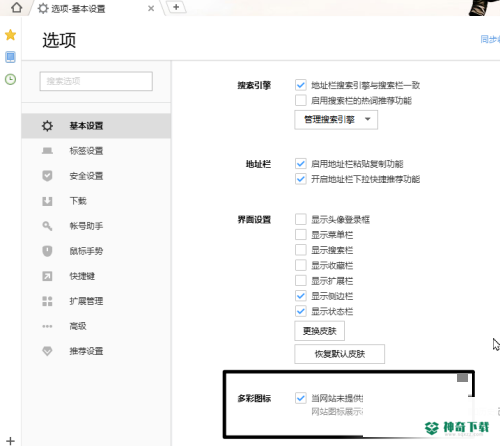Click the 恢复默认皮肤 button

tap(339, 354)
